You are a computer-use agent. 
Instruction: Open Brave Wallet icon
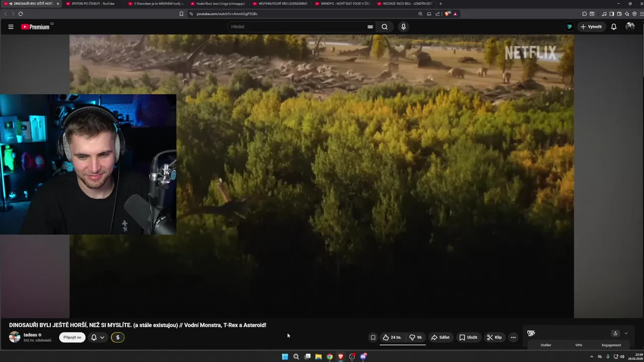point(619,14)
